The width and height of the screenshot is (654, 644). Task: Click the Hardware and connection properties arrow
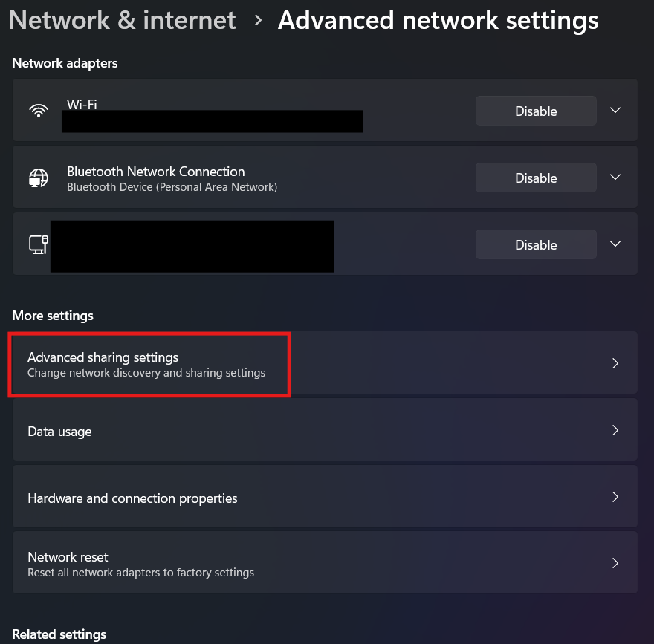tap(615, 498)
